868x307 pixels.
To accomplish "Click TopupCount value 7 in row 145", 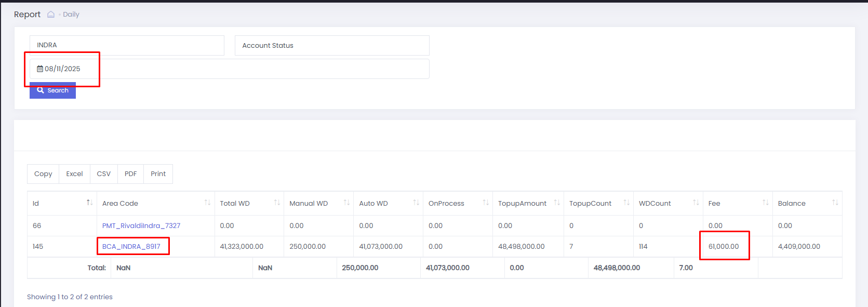I will coord(571,246).
